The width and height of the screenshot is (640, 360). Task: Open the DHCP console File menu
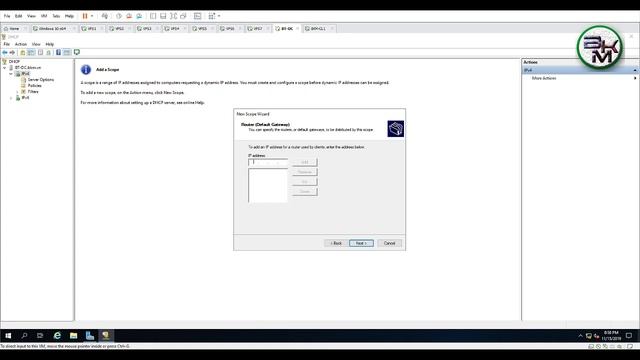[7, 44]
